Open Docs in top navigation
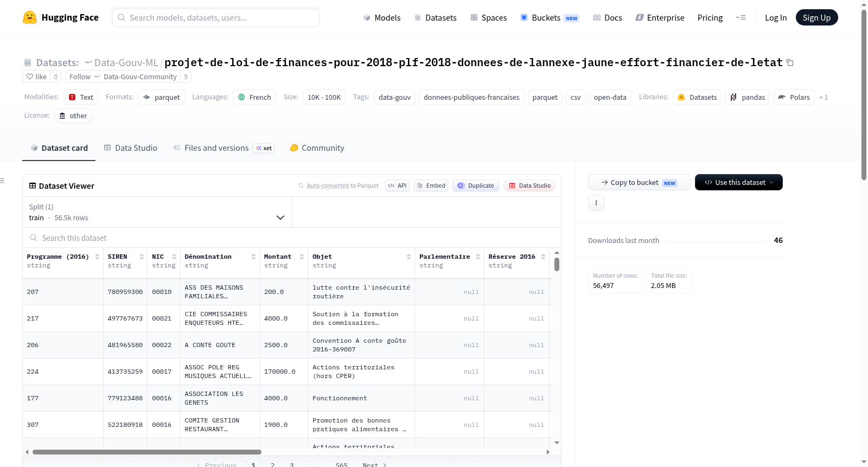Viewport: 868px width, 467px height. (608, 17)
